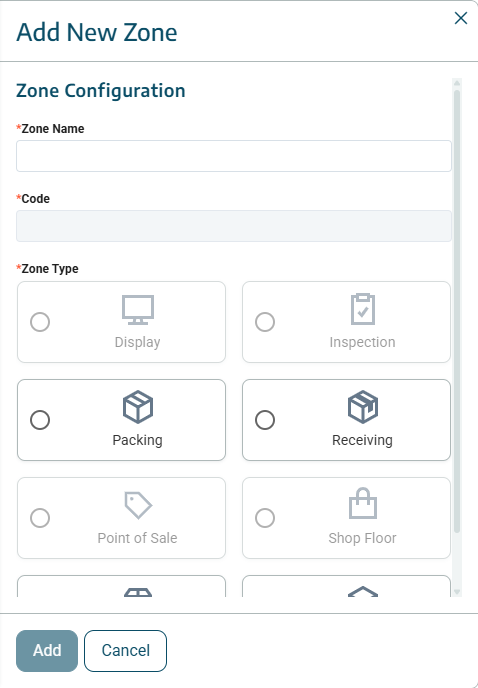Click the scrollbar up arrow
Image resolution: width=478 pixels, height=688 pixels.
pyautogui.click(x=457, y=83)
